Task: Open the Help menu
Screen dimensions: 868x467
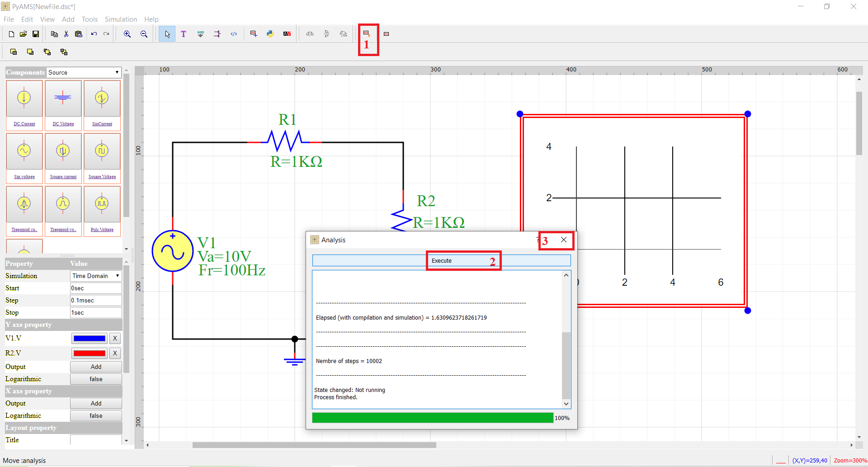Action: 151,19
